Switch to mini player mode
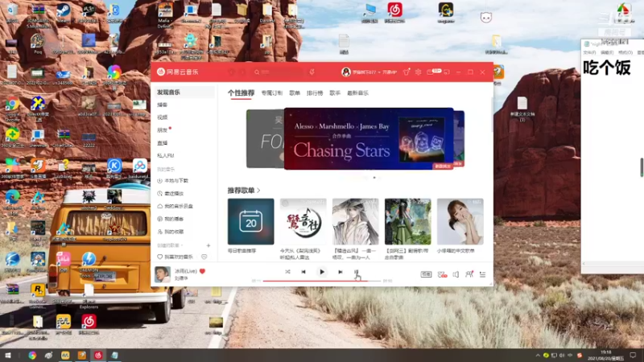The image size is (644, 362). pyautogui.click(x=447, y=72)
